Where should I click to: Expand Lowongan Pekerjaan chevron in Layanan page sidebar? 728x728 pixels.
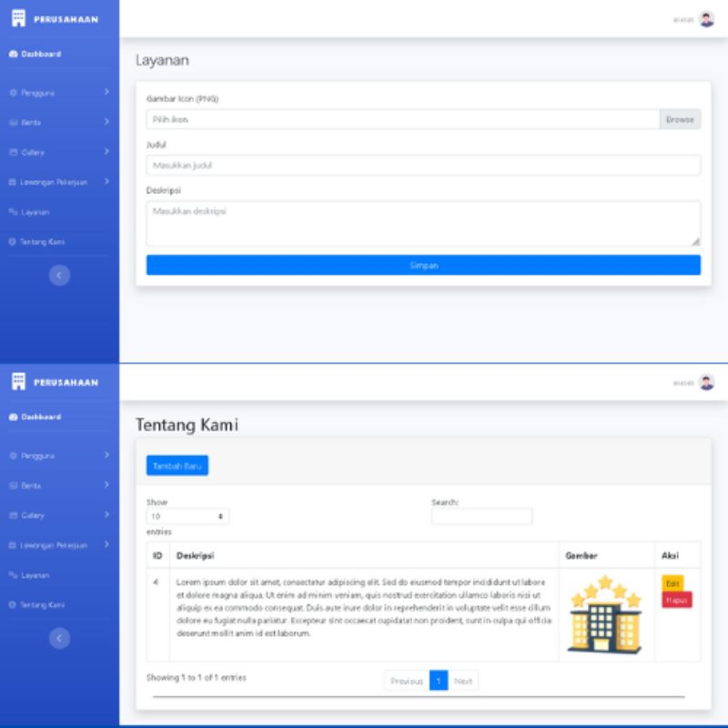[106, 181]
